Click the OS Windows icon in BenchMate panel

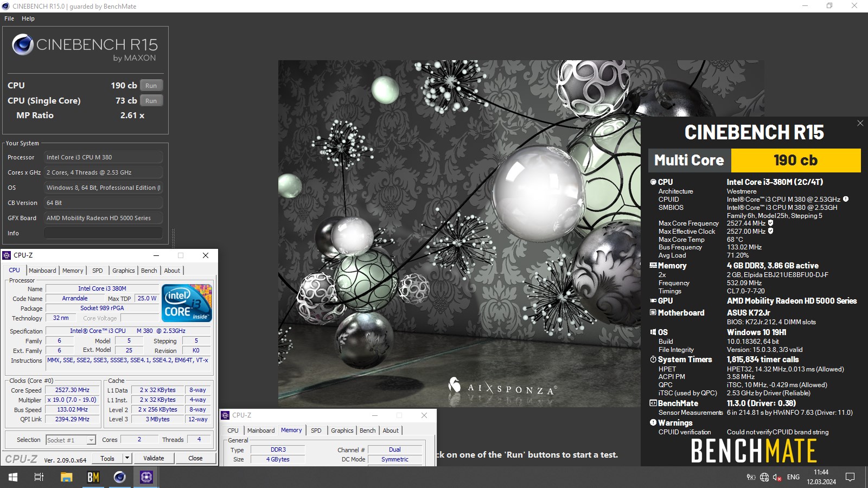coord(653,332)
